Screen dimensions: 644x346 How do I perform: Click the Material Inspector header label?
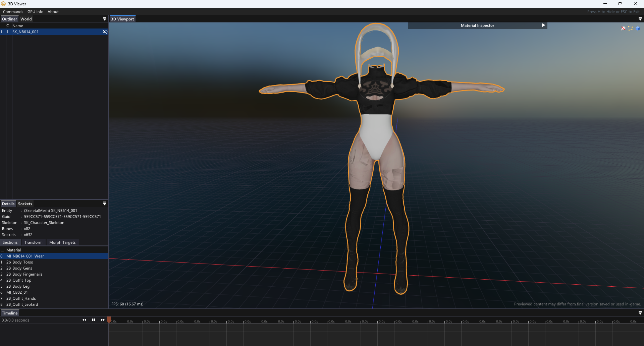pyautogui.click(x=477, y=25)
